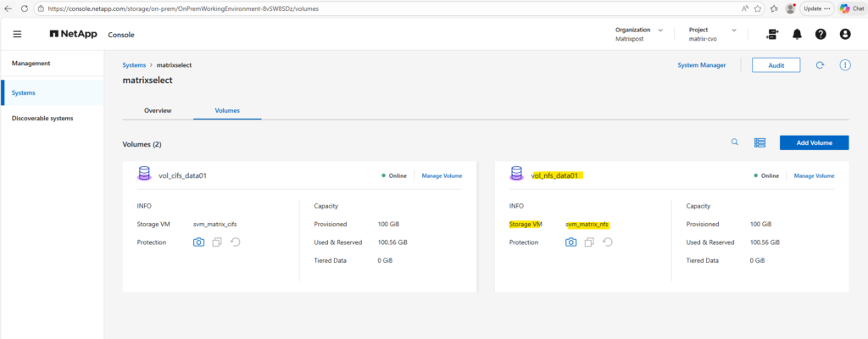Open the hamburger navigation menu
This screenshot has width=868, height=339.
click(17, 34)
